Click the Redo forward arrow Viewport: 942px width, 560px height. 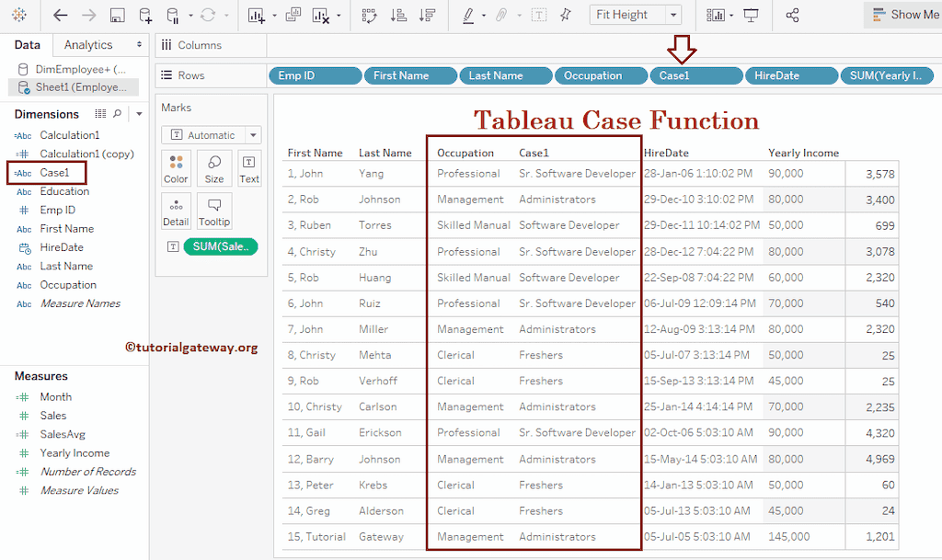(x=89, y=15)
